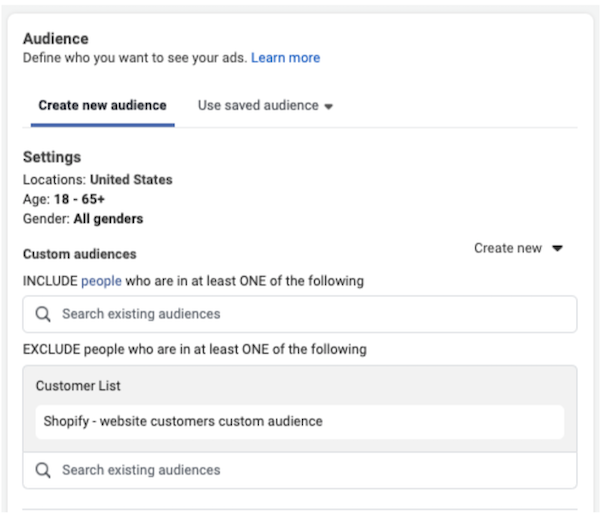This screenshot has width=600, height=513.
Task: Focus the INCLUDE Search existing audiences field
Action: tap(300, 314)
